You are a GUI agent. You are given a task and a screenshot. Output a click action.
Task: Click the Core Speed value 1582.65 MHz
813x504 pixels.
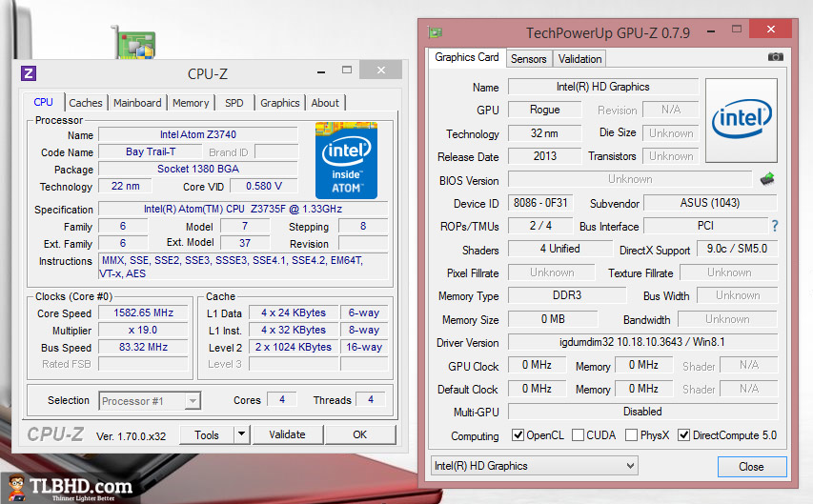[x=143, y=312]
